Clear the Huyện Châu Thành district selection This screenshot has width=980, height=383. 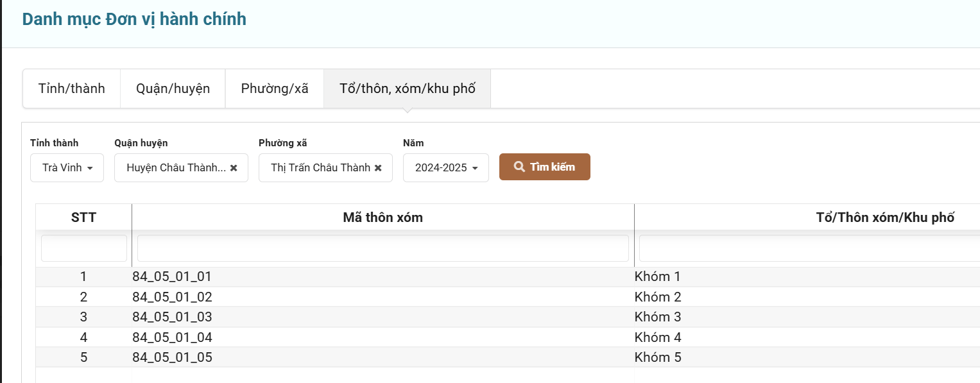click(x=234, y=168)
